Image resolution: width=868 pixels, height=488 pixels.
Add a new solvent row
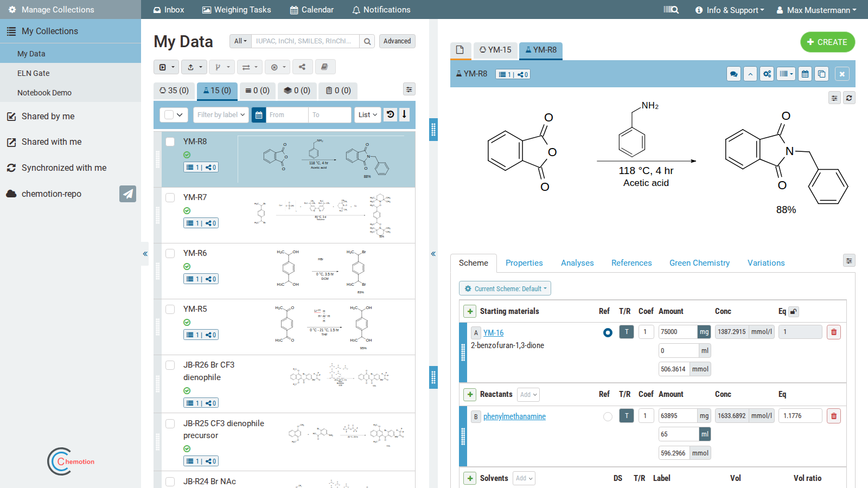click(x=470, y=478)
